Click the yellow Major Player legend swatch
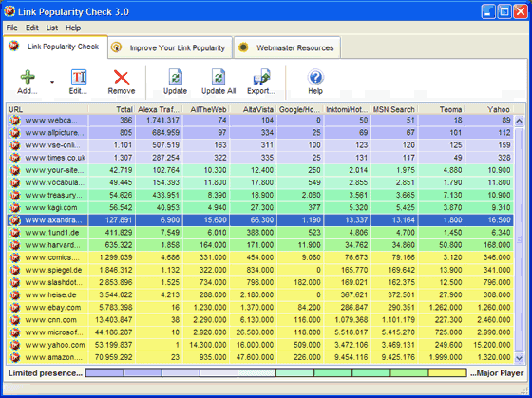 pyautogui.click(x=447, y=373)
